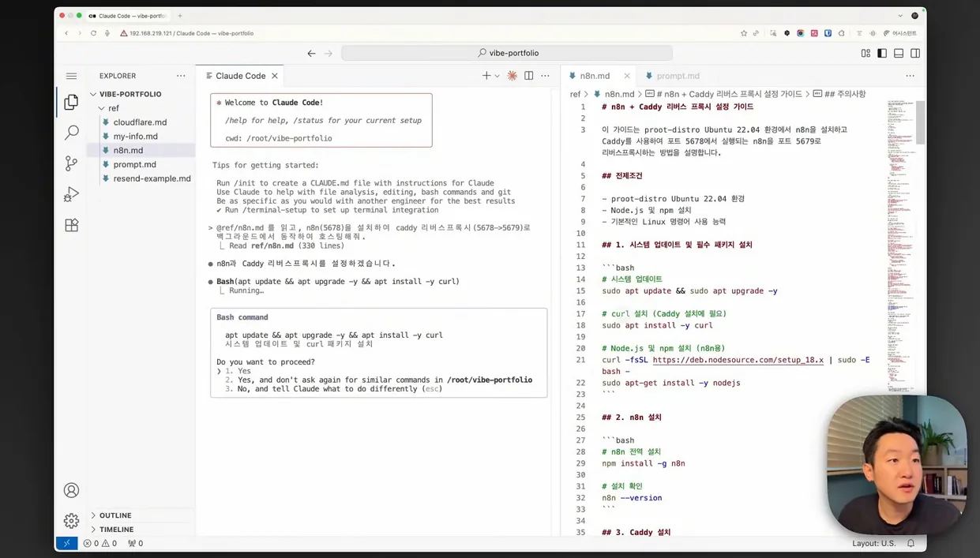980x558 pixels.
Task: Open cloudflare.md in the explorer
Action: (140, 122)
